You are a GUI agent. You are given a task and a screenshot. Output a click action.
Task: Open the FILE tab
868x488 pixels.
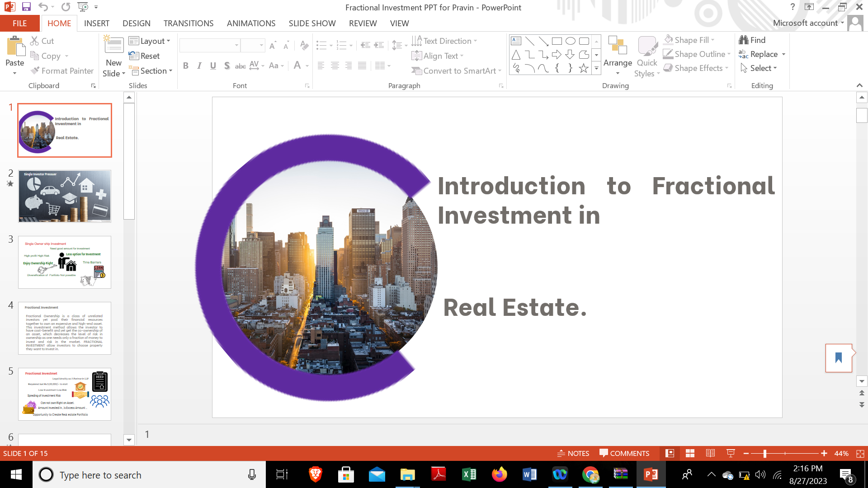click(x=19, y=23)
